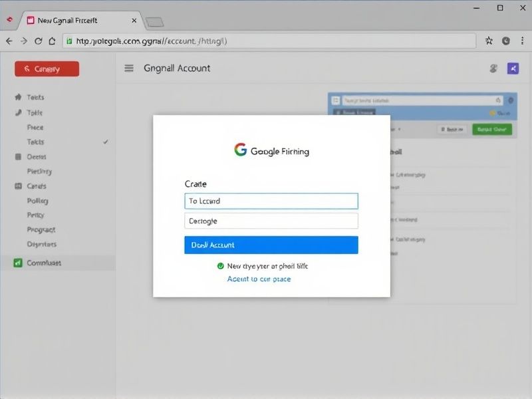This screenshot has height=399, width=532.
Task: Click the home icon next to Teitts
Action: (x=19, y=97)
